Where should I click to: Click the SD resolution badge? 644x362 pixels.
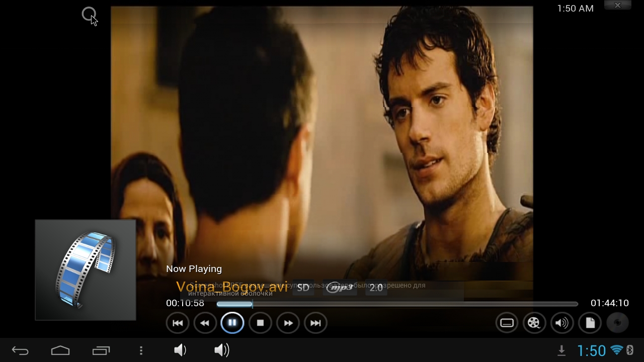pos(303,288)
